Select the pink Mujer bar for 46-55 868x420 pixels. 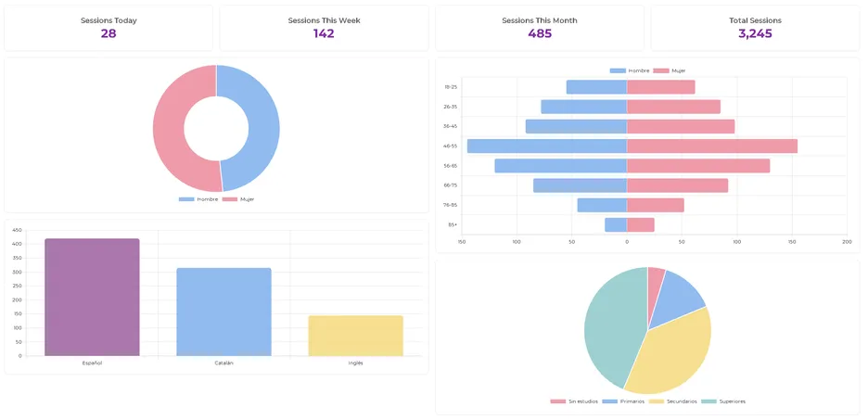(712, 146)
